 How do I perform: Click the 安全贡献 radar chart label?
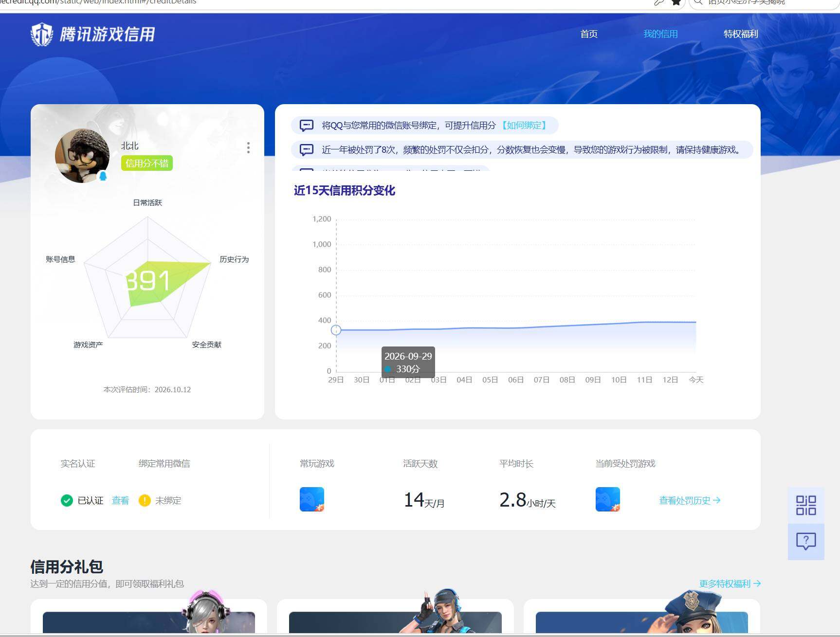(x=206, y=345)
